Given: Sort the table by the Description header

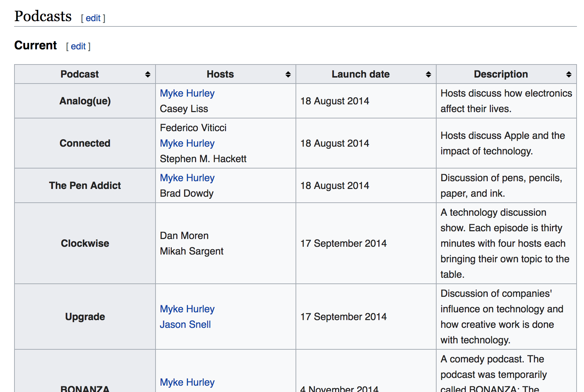Looking at the screenshot, I should pos(501,74).
